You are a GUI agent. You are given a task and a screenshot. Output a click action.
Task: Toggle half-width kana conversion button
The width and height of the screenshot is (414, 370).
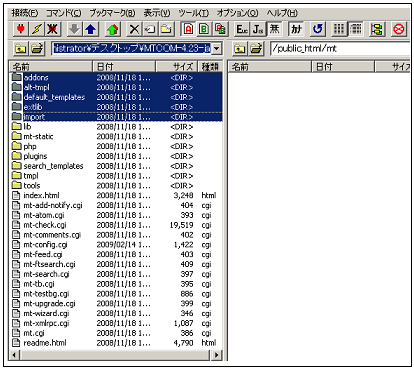[296, 29]
